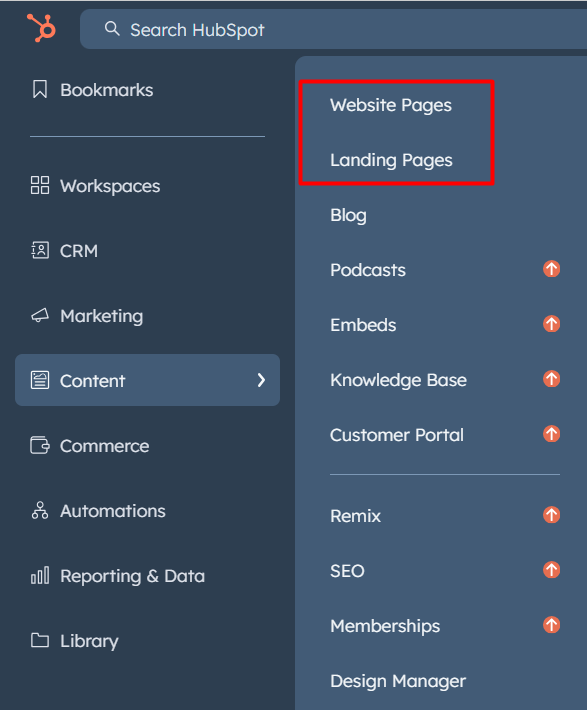Image resolution: width=587 pixels, height=710 pixels.
Task: Go to Blog in submenu
Action: point(348,215)
